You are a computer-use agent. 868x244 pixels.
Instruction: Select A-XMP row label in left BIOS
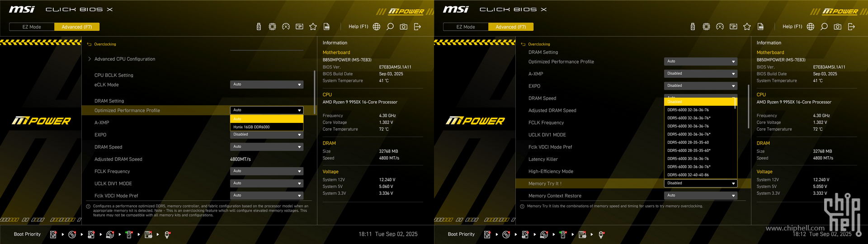click(102, 122)
